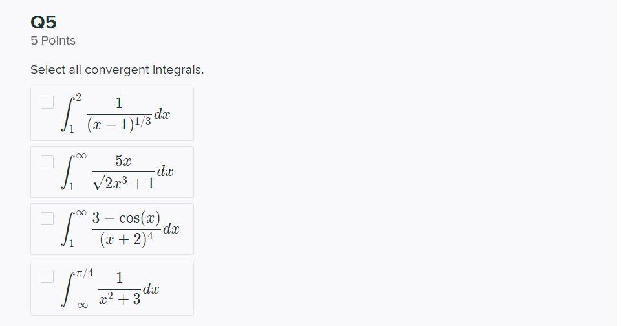This screenshot has width=644, height=326.
Task: Click the dx in the first integral option
Action: point(162,114)
